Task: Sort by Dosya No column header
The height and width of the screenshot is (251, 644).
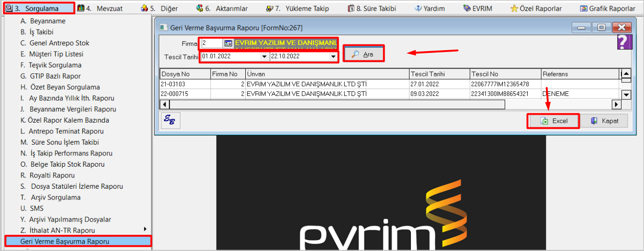Action: pos(185,74)
